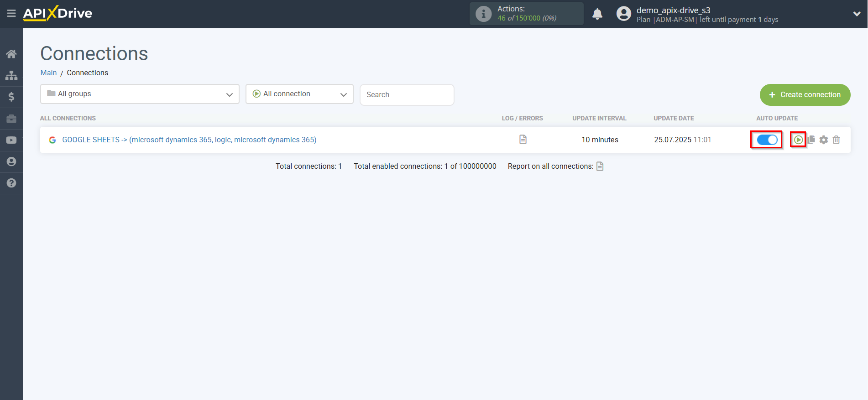Viewport: 868px width, 400px height.
Task: Click the AUTO UPDATE column header
Action: pos(777,118)
